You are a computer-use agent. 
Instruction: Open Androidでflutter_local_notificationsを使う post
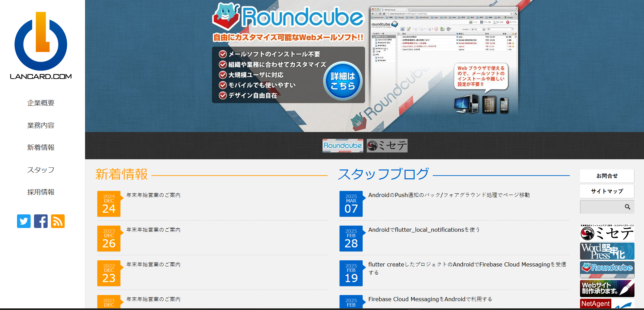point(424,230)
